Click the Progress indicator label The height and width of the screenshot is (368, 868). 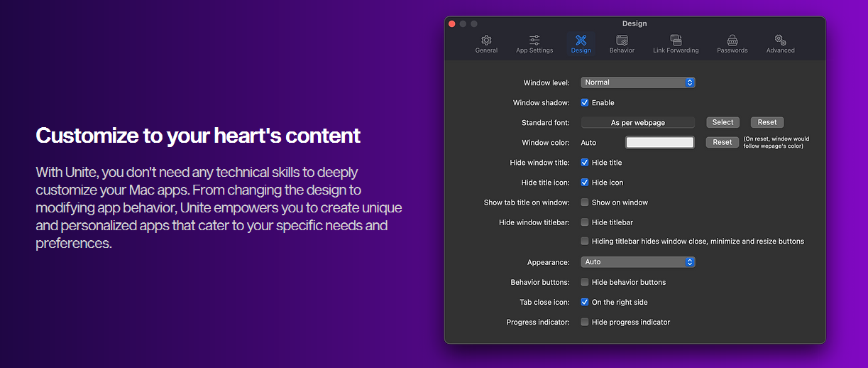click(538, 323)
